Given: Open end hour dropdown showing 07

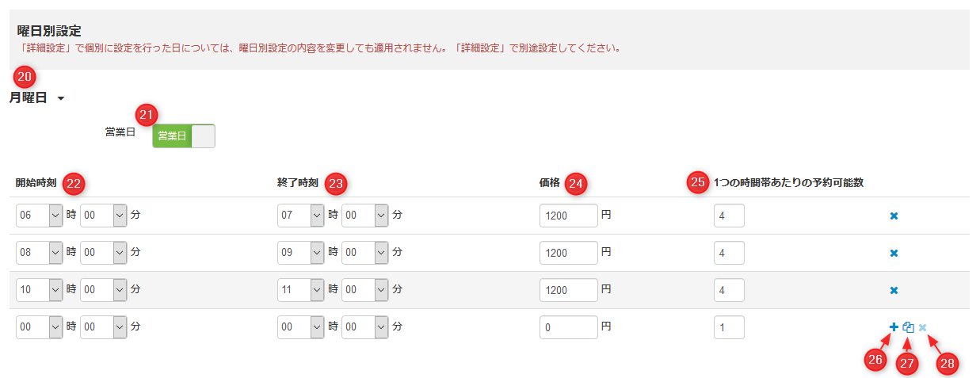Looking at the screenshot, I should 300,216.
